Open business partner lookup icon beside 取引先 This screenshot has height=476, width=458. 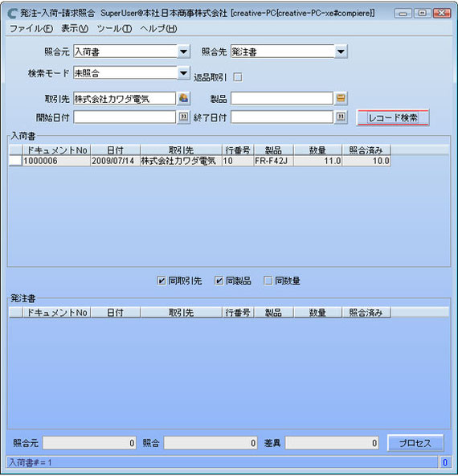click(x=183, y=98)
